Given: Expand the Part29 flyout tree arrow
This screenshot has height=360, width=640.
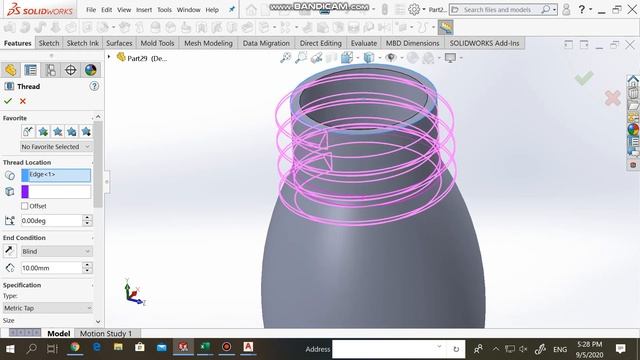Looking at the screenshot, I should 109,57.
